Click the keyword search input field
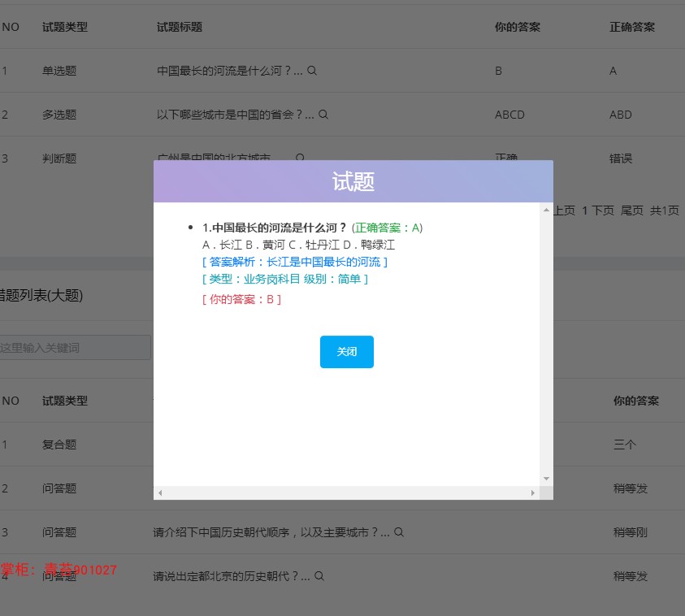 [x=73, y=347]
